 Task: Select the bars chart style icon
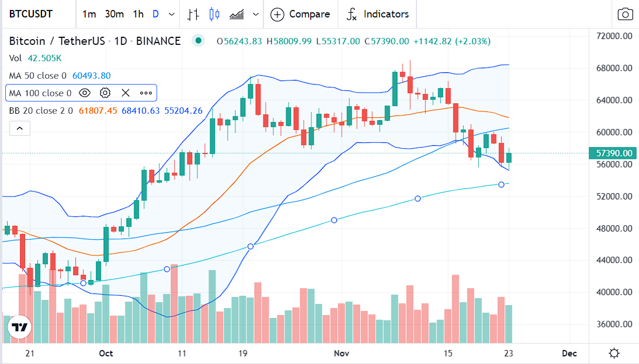click(193, 14)
